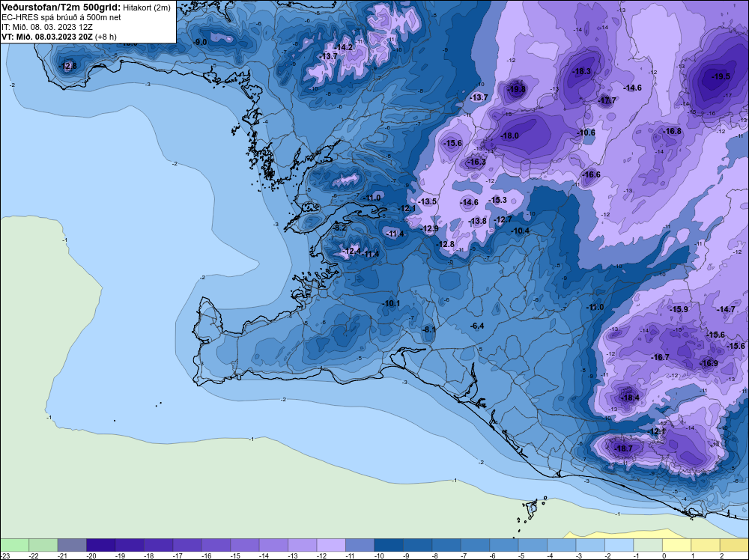Click the -10.4 temperature label
This screenshot has width=749, height=560.
[x=521, y=231]
